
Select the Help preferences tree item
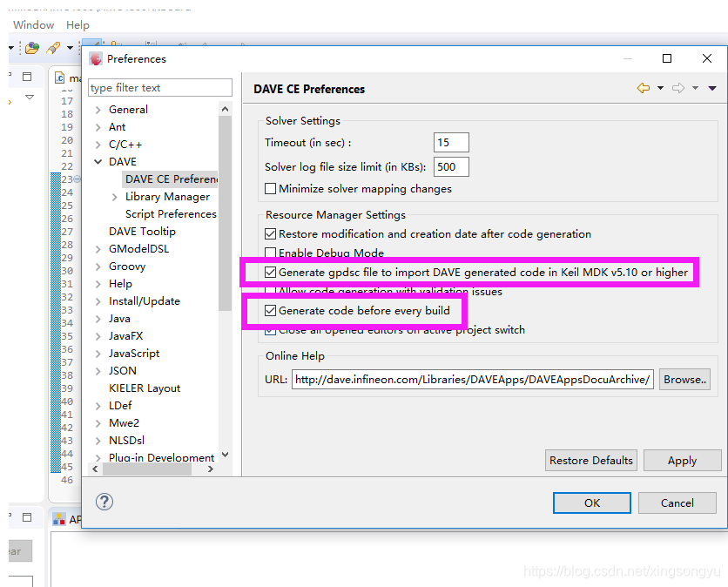tap(120, 284)
